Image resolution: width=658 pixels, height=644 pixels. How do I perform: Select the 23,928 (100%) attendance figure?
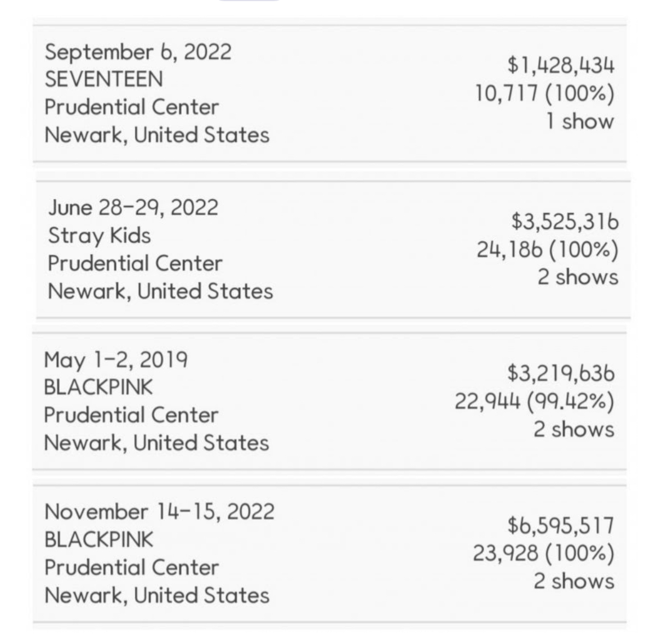click(543, 553)
